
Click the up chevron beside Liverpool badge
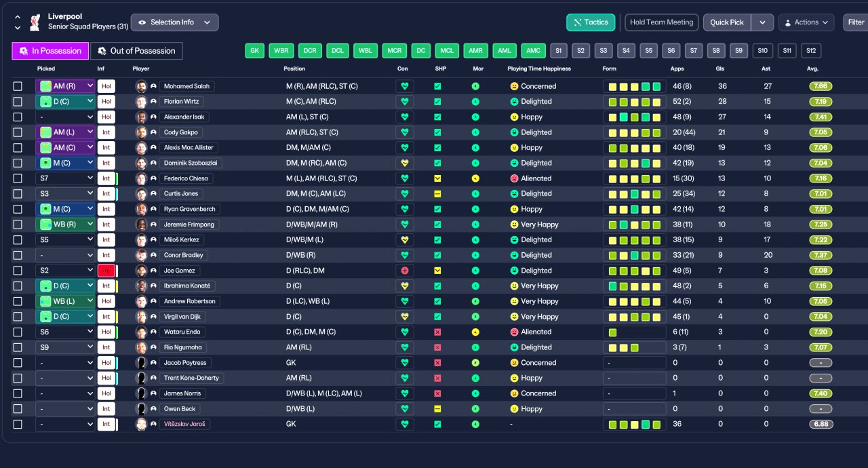pos(18,17)
